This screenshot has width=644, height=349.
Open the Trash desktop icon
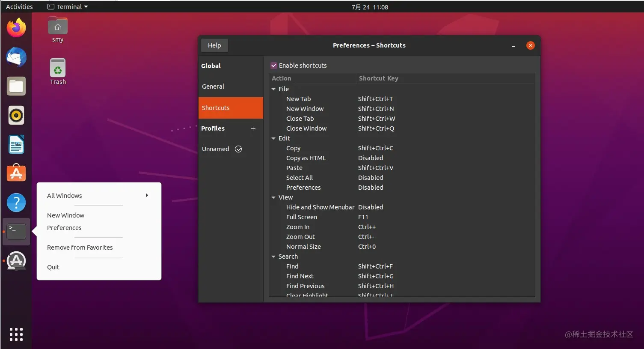click(x=58, y=72)
